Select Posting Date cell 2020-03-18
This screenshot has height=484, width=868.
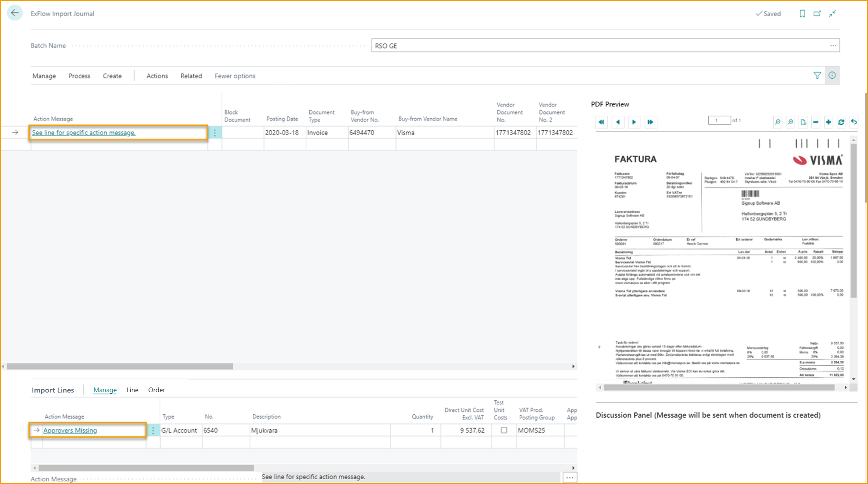285,133
